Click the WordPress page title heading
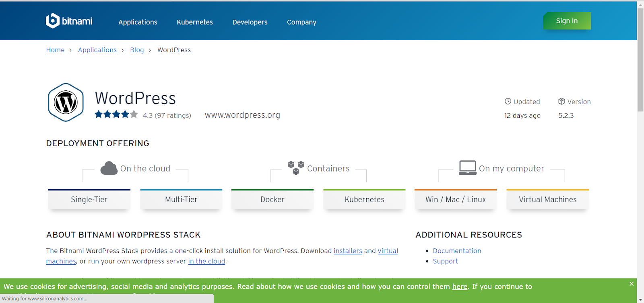 135,98
